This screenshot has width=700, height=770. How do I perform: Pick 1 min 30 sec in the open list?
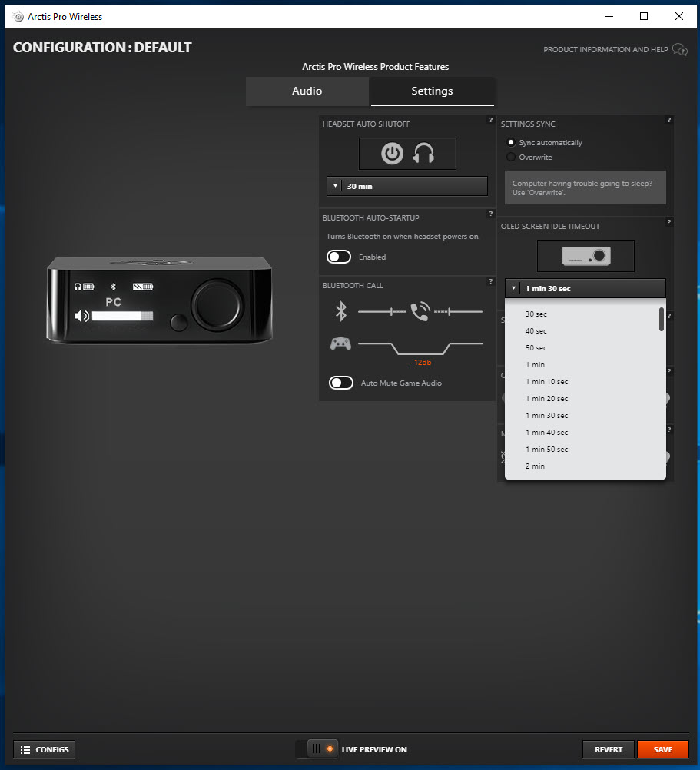[x=586, y=416]
